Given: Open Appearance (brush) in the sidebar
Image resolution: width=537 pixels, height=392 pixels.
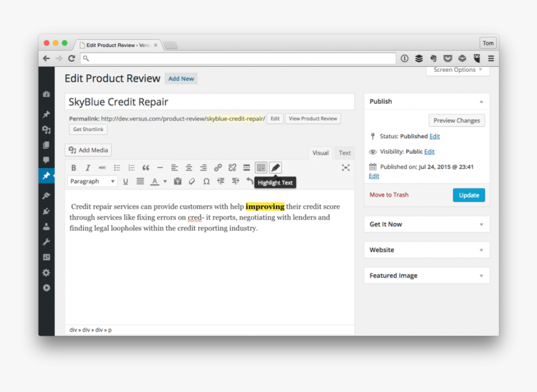Looking at the screenshot, I should click(x=47, y=196).
